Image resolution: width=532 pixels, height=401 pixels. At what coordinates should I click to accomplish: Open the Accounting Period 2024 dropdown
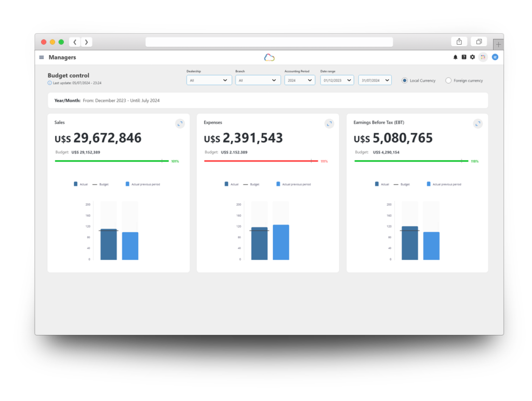click(300, 81)
